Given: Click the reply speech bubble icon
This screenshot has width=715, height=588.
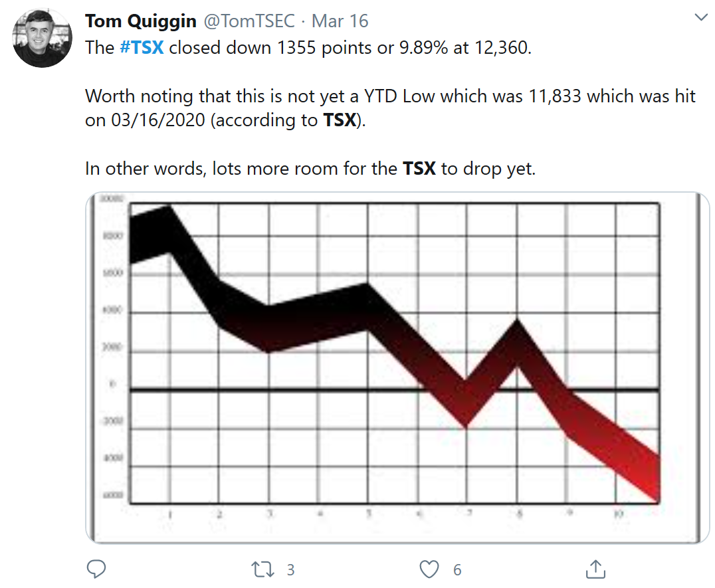Looking at the screenshot, I should click(x=97, y=569).
